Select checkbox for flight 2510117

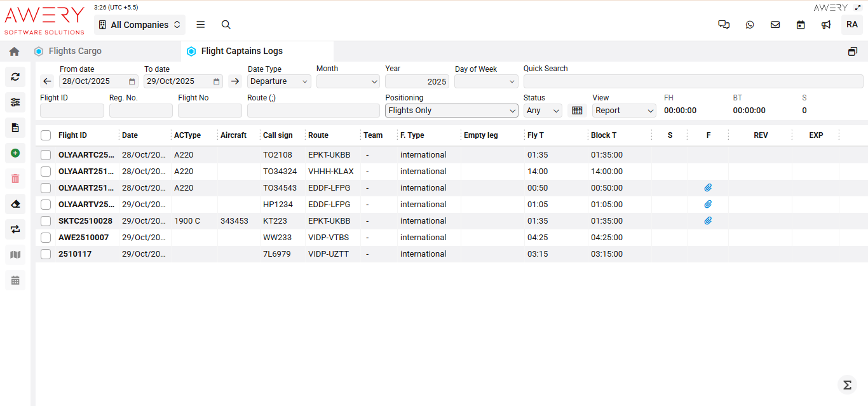[46, 254]
